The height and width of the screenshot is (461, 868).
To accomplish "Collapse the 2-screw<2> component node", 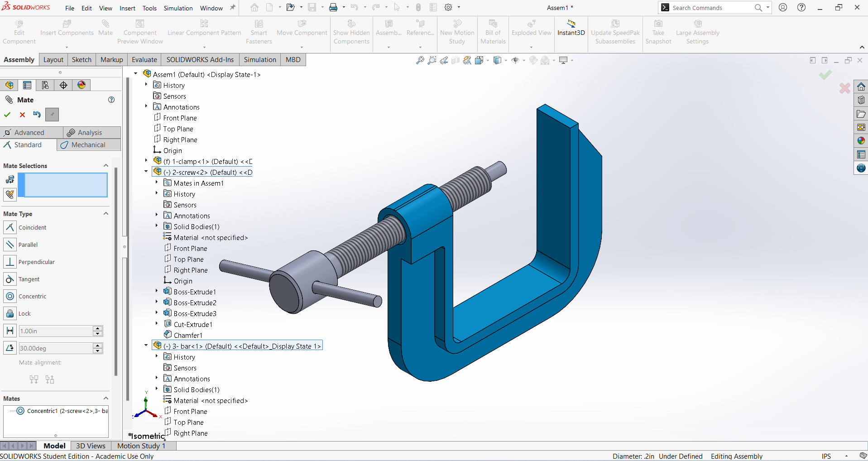I will [x=146, y=171].
